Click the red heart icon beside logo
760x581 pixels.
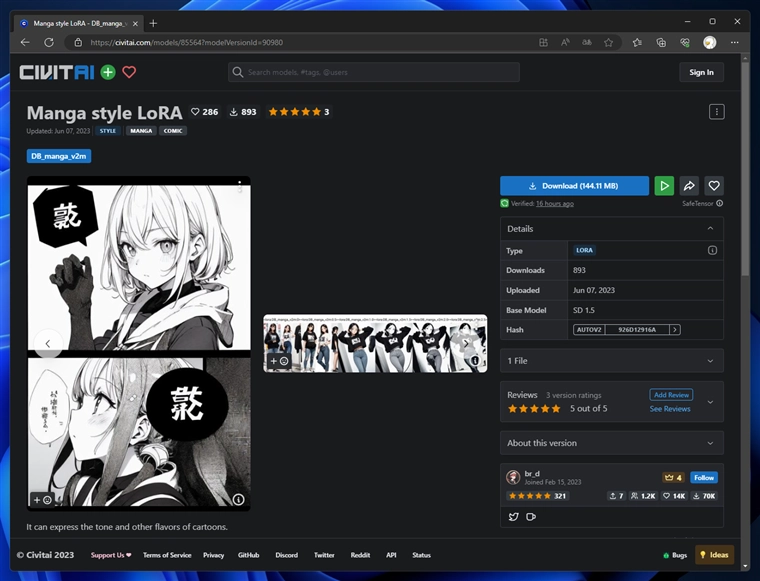pos(129,72)
